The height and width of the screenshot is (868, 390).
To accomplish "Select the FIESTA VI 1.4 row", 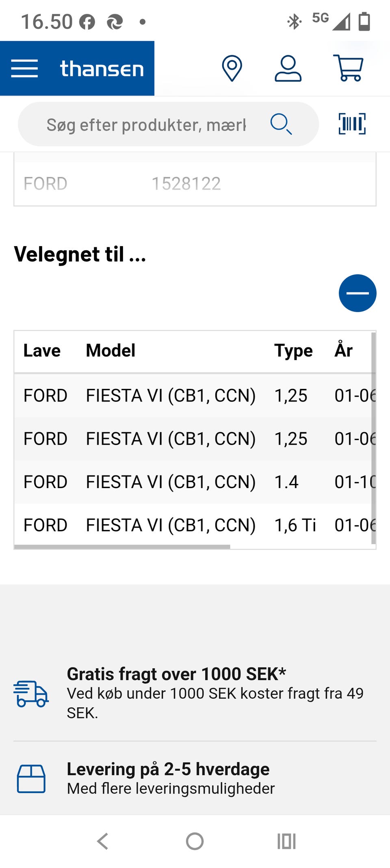I will click(171, 482).
